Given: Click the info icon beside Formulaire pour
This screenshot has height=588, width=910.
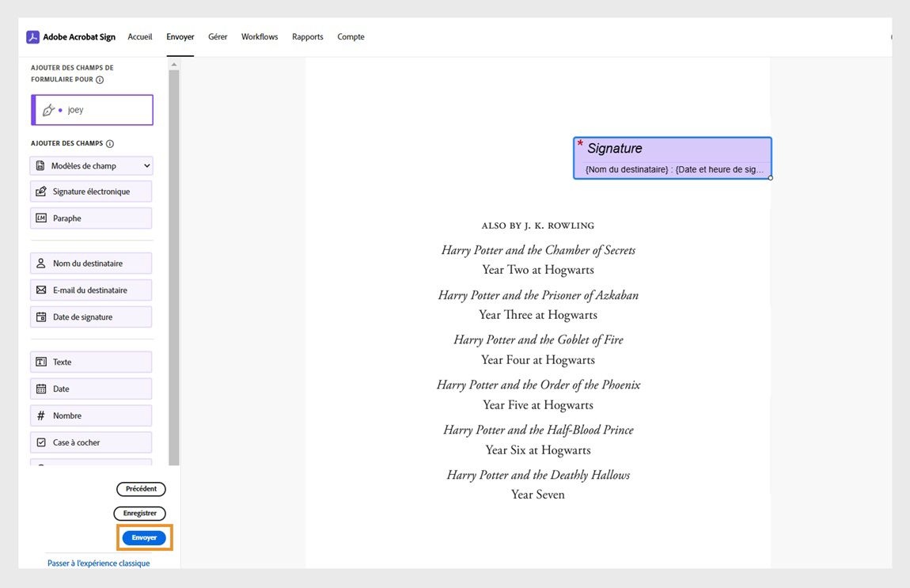Looking at the screenshot, I should [x=100, y=80].
